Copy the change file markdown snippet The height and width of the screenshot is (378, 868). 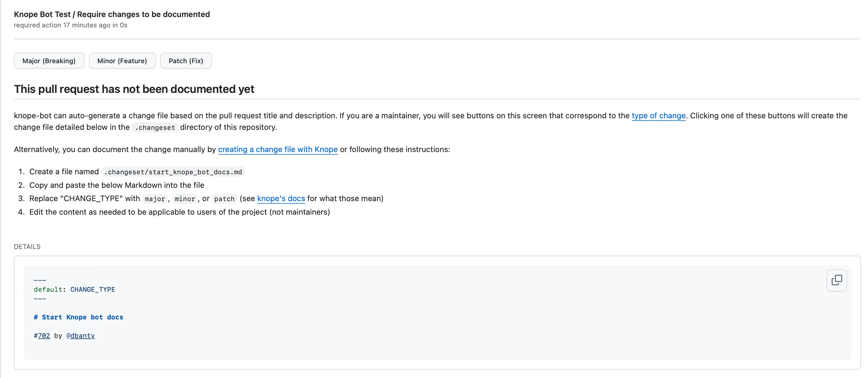(x=837, y=280)
